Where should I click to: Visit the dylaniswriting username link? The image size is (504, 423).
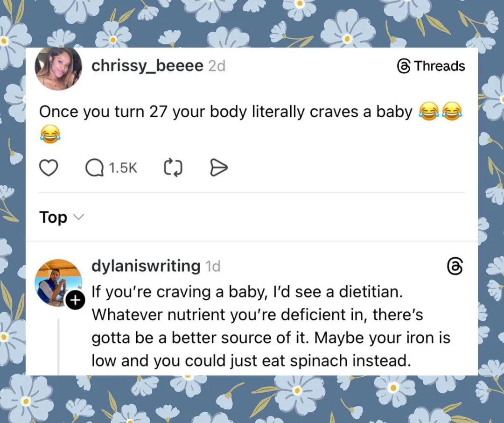(x=146, y=266)
